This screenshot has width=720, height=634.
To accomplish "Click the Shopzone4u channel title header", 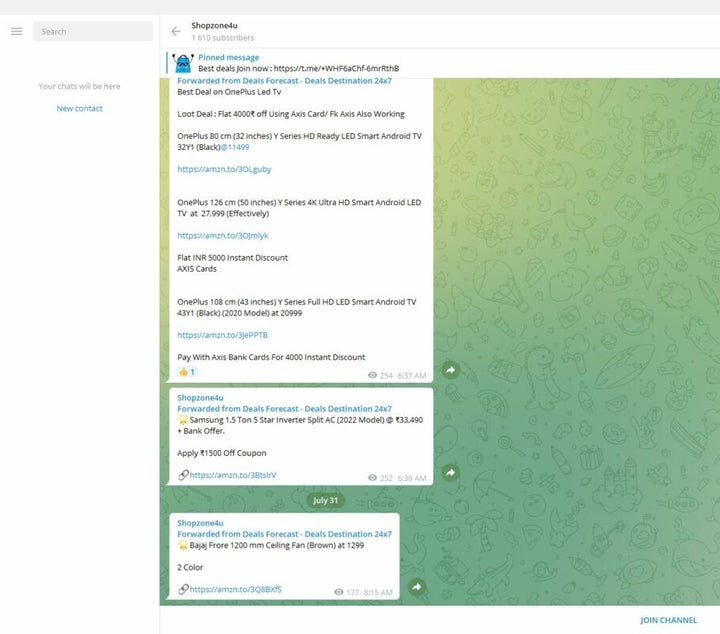I will 214,25.
